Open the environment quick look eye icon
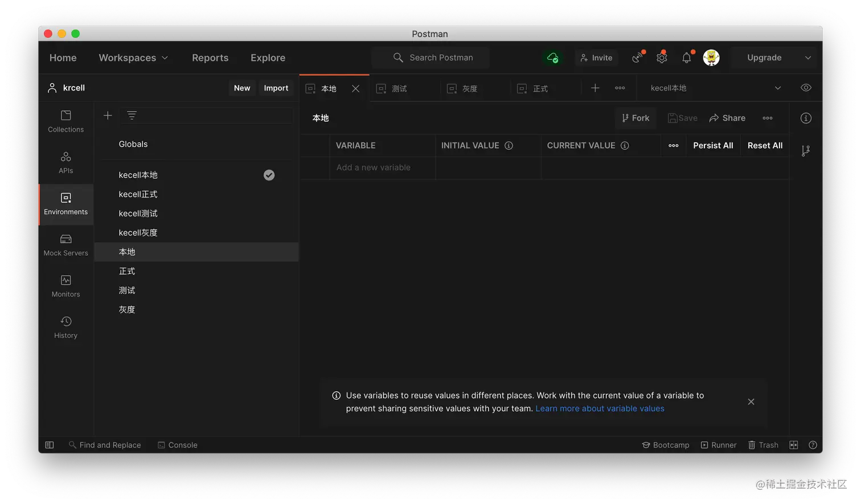861x504 pixels. [x=806, y=88]
